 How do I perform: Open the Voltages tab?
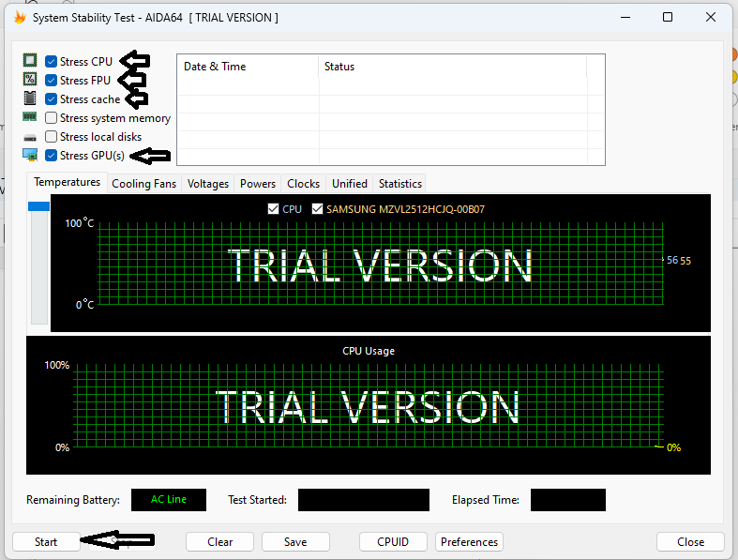(x=207, y=184)
